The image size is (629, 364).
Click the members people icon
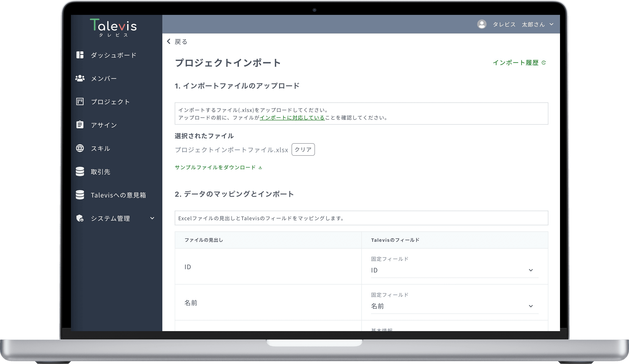click(x=80, y=78)
